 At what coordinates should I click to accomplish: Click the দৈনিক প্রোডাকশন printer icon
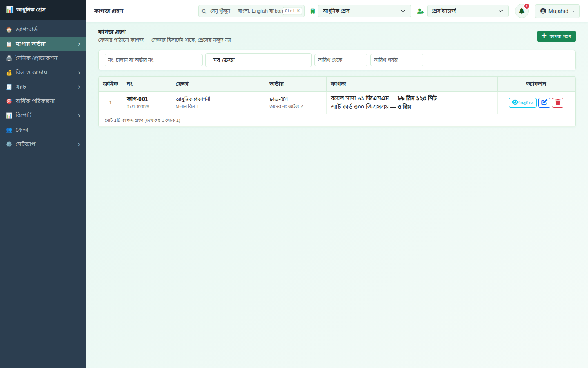pyautogui.click(x=9, y=58)
